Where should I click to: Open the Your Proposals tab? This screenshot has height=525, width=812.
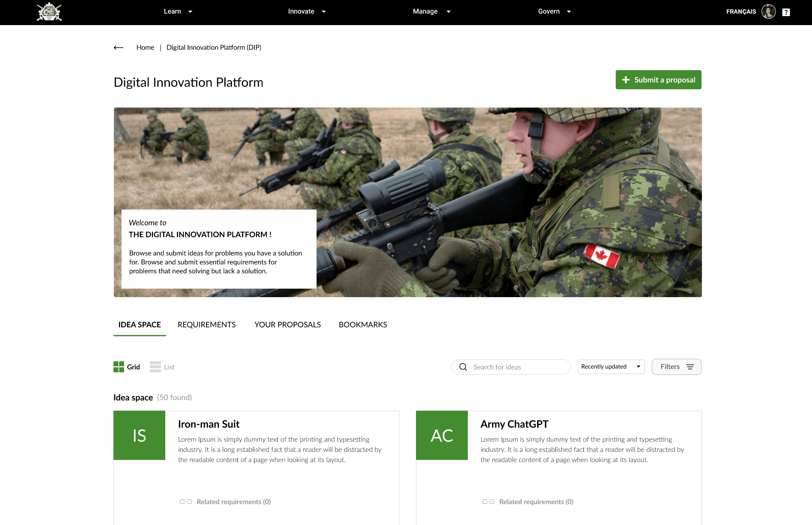[x=288, y=325]
